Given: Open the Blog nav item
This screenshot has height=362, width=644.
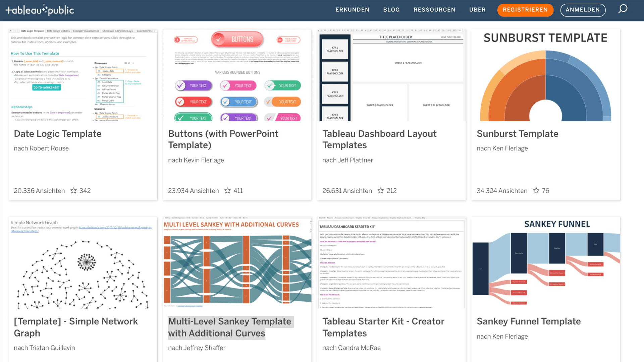Looking at the screenshot, I should click(x=391, y=10).
